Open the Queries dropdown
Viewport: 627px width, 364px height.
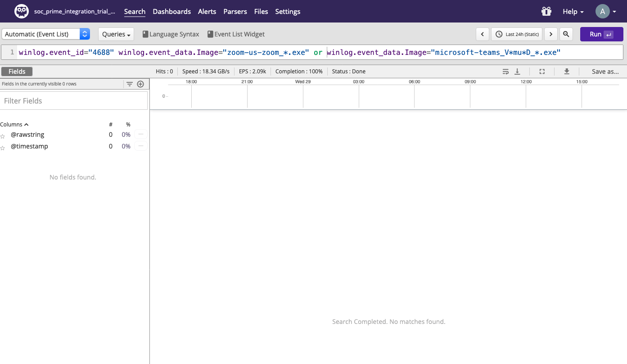[116, 34]
